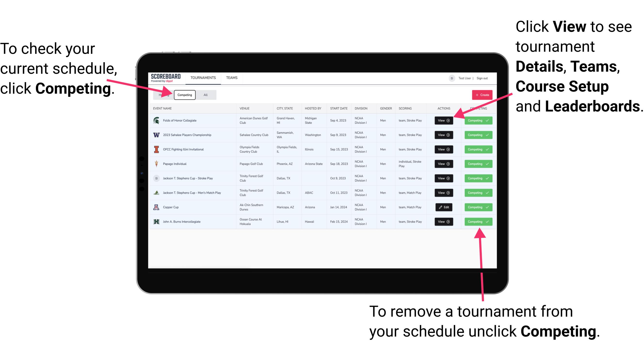
Task: Click the View icon for John A. Burns Intercollegiate
Action: pos(443,222)
